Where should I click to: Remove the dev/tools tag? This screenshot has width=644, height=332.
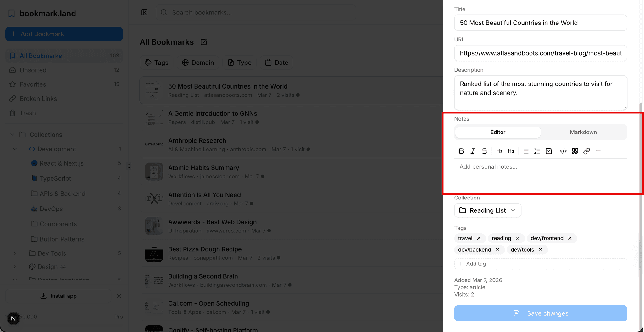541,250
